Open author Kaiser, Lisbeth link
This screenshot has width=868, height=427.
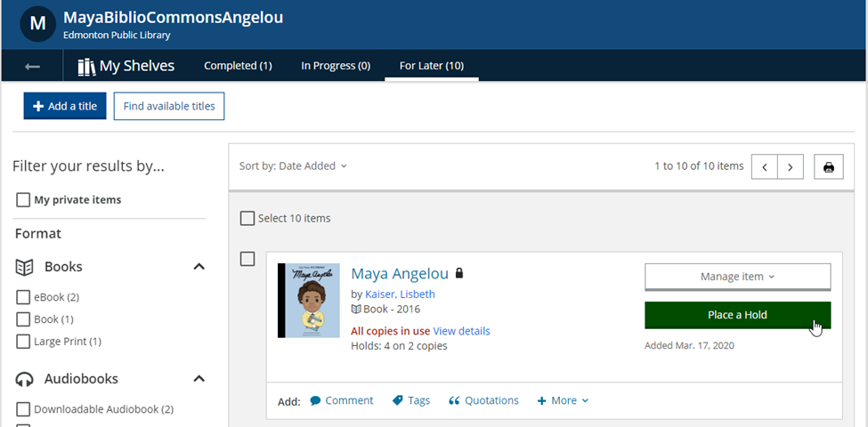(401, 294)
